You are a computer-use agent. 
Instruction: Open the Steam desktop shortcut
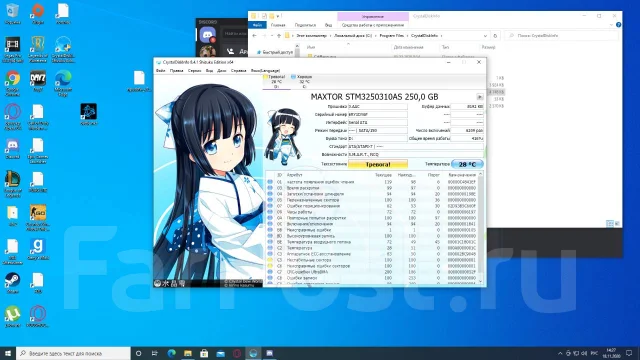[x=13, y=282]
